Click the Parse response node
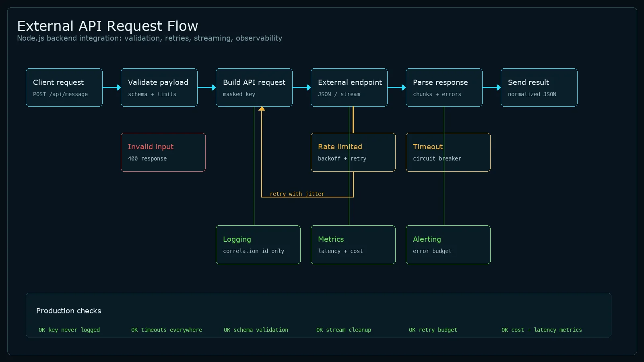Screen dimensions: 644x362 (x=444, y=87)
